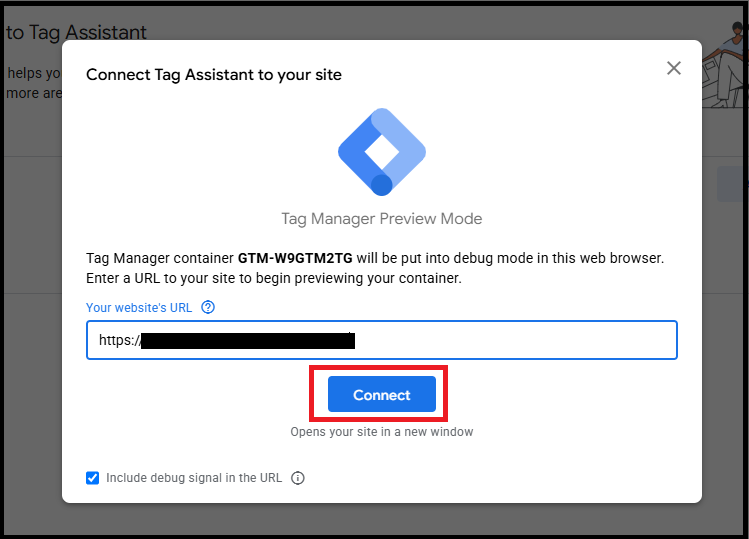Screen dimensions: 749x539
Task: Click "Opens your site in a new window" hint
Action: 382,432
